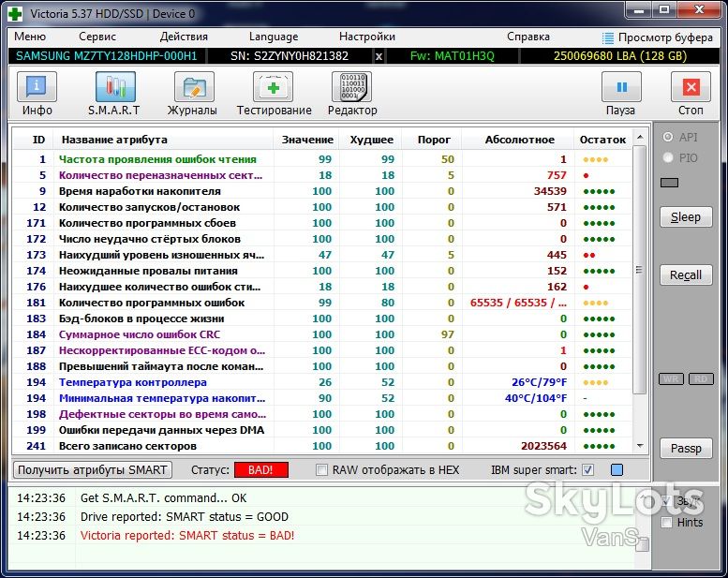This screenshot has height=578, width=728.
Task: Open the Сервис menu
Action: tap(97, 37)
